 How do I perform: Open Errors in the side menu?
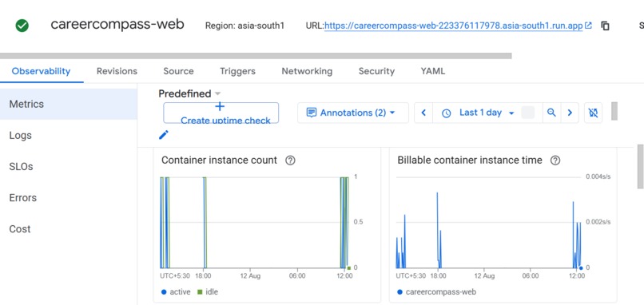(68, 198)
